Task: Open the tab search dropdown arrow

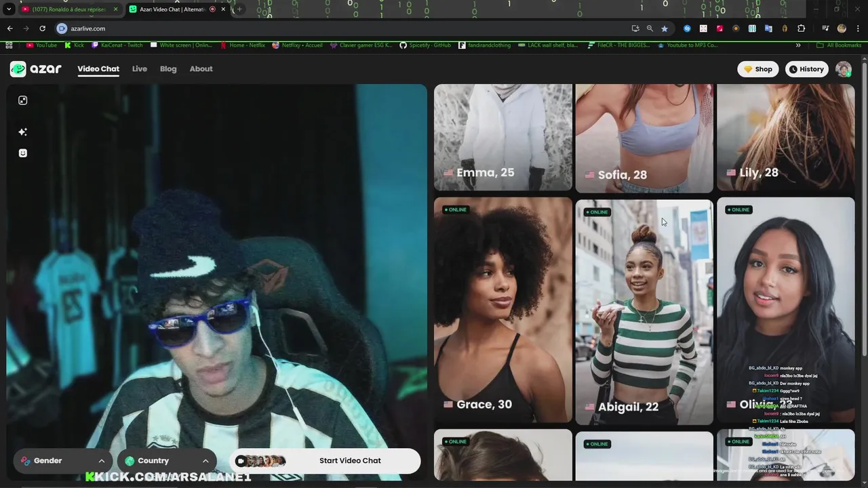Action: pos(9,9)
